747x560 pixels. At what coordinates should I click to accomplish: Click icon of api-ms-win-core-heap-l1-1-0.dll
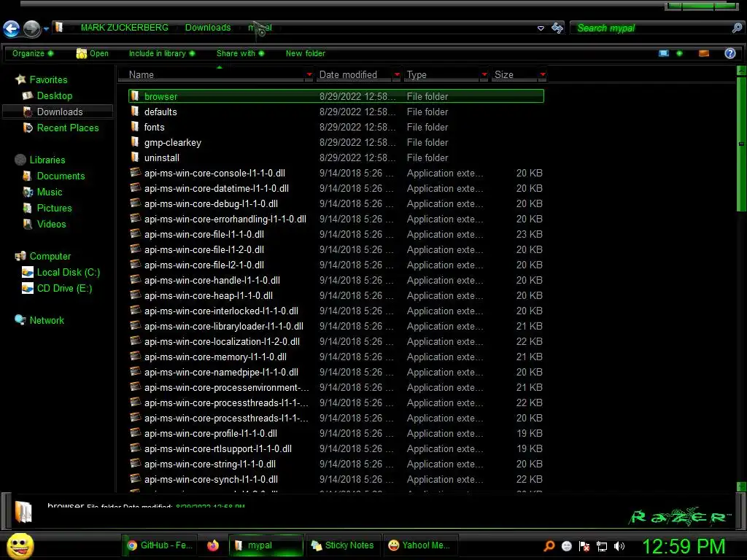[x=135, y=295]
